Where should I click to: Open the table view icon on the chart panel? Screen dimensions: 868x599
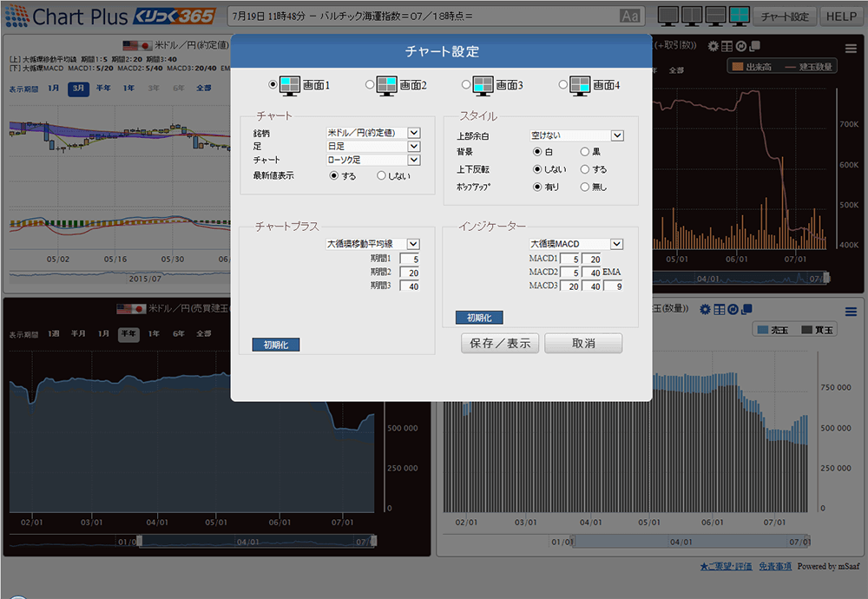pos(727,45)
